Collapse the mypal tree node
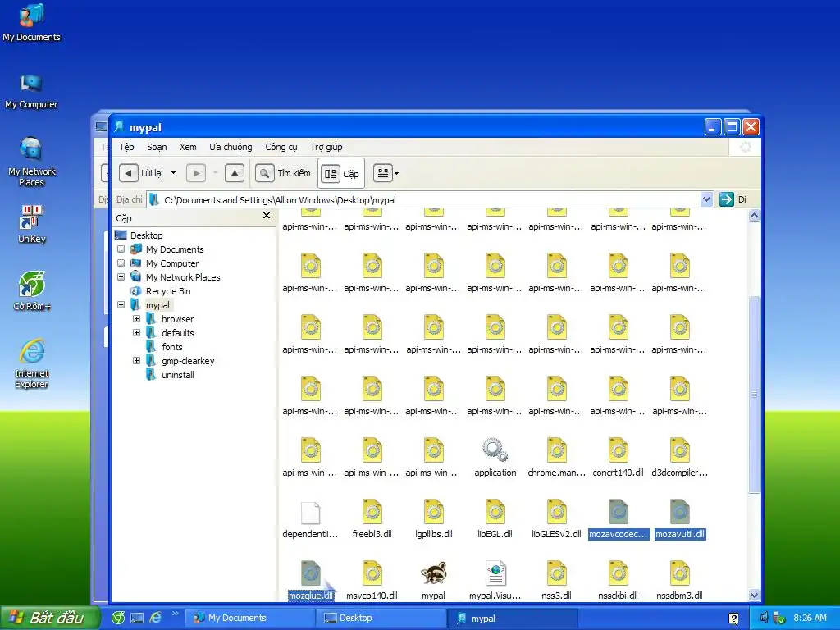Screen dimensions: 840x630 point(121,305)
